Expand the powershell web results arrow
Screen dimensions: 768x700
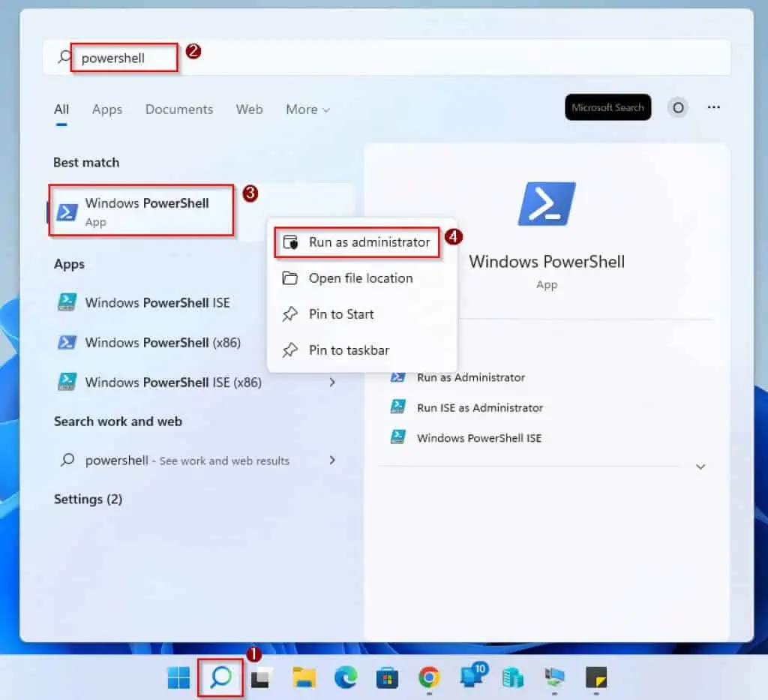[x=332, y=460]
